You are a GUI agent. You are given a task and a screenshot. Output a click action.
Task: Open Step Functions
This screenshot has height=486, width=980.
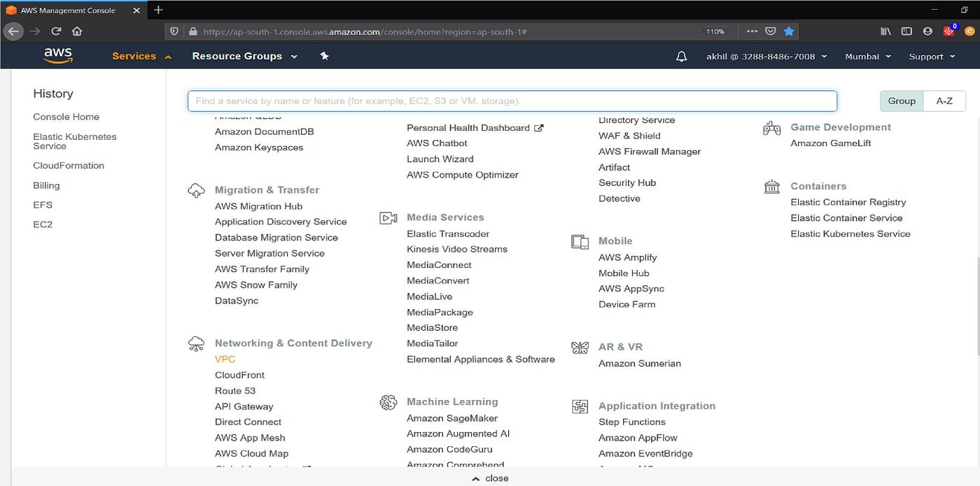tap(632, 422)
